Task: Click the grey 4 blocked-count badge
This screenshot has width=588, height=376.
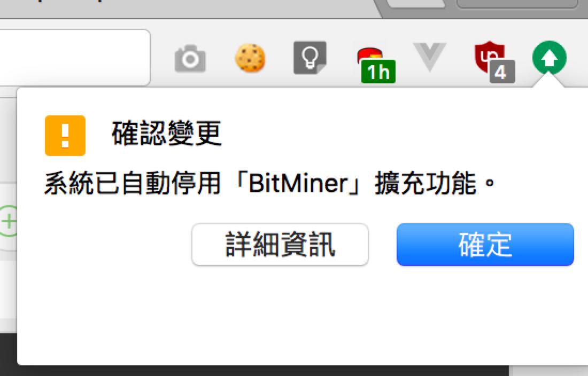Action: (x=502, y=72)
